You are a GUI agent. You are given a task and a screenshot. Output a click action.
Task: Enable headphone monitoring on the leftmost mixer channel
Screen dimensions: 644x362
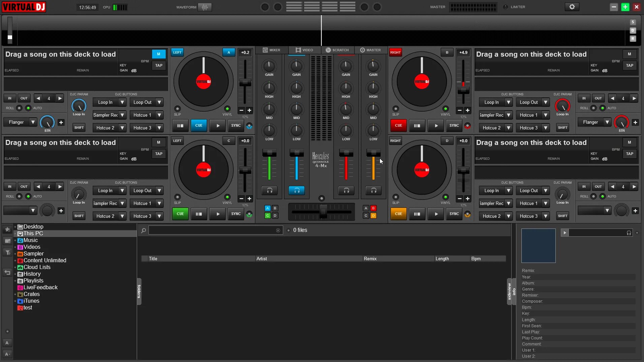click(269, 190)
